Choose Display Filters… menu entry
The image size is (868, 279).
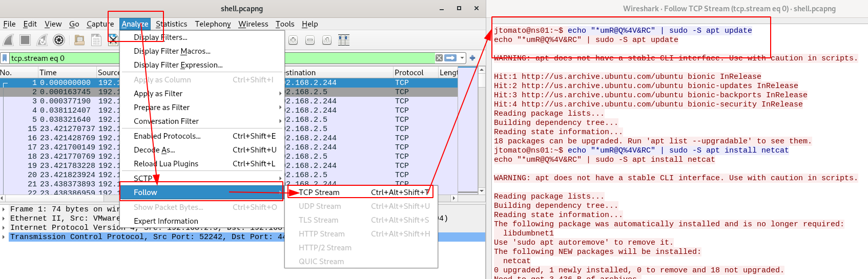click(202, 37)
